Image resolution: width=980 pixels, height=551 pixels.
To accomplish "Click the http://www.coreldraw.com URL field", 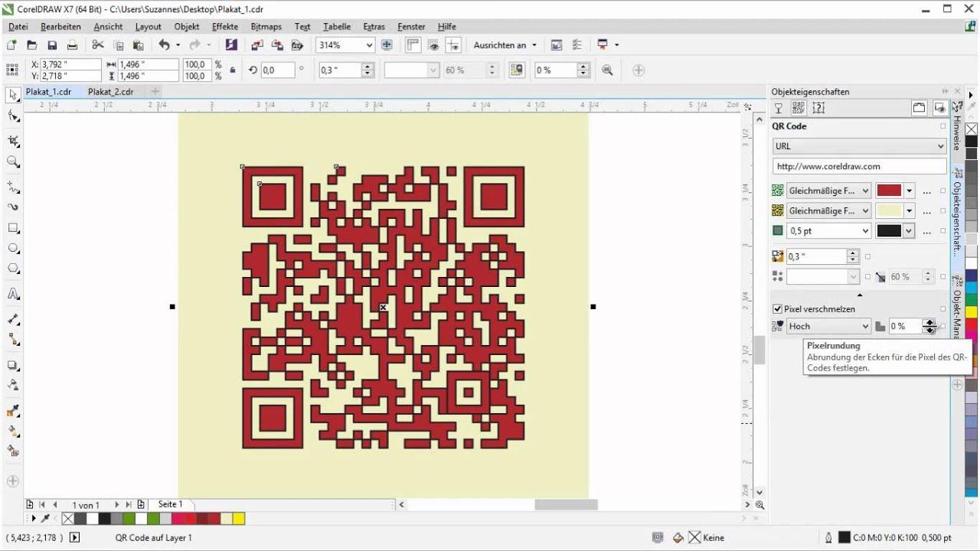I will pyautogui.click(x=859, y=166).
